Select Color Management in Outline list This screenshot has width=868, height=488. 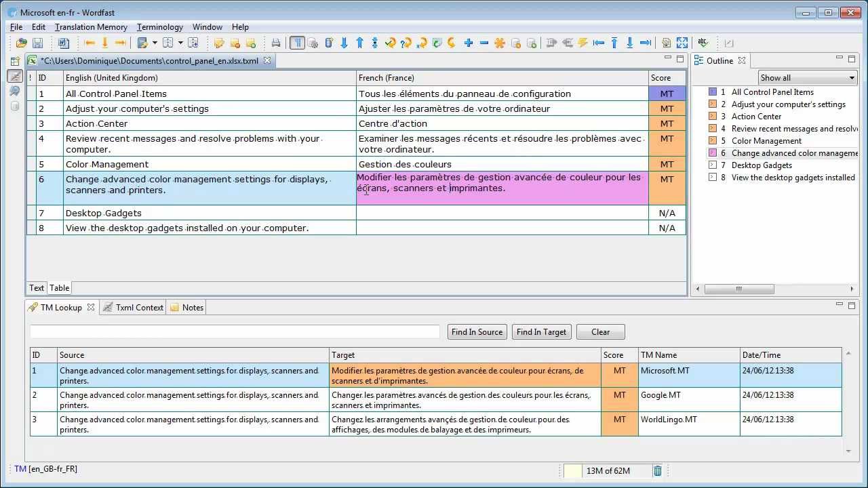766,141
